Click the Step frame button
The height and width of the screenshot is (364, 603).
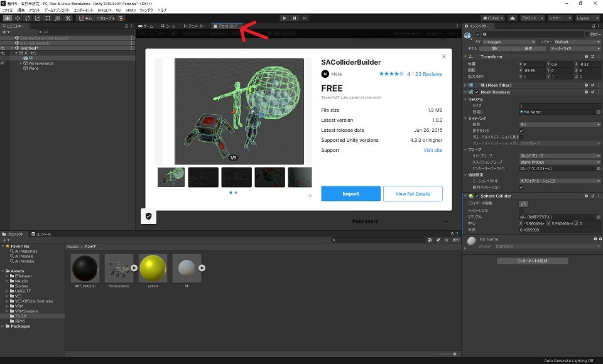coord(305,18)
